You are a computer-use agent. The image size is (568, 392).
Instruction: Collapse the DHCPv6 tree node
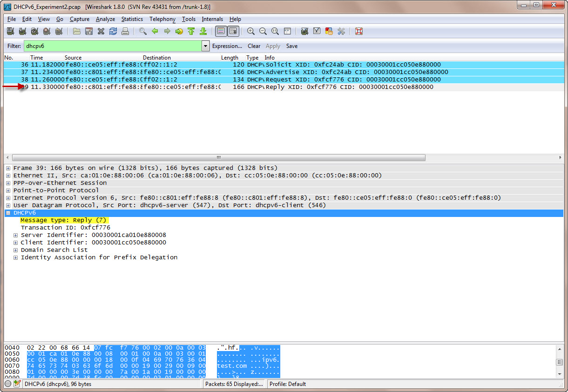point(8,213)
